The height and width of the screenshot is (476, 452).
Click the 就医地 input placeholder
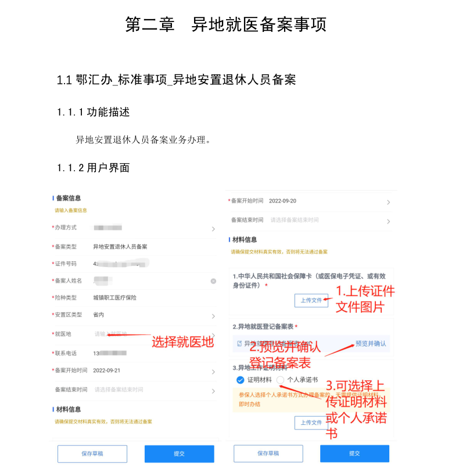[110, 334]
